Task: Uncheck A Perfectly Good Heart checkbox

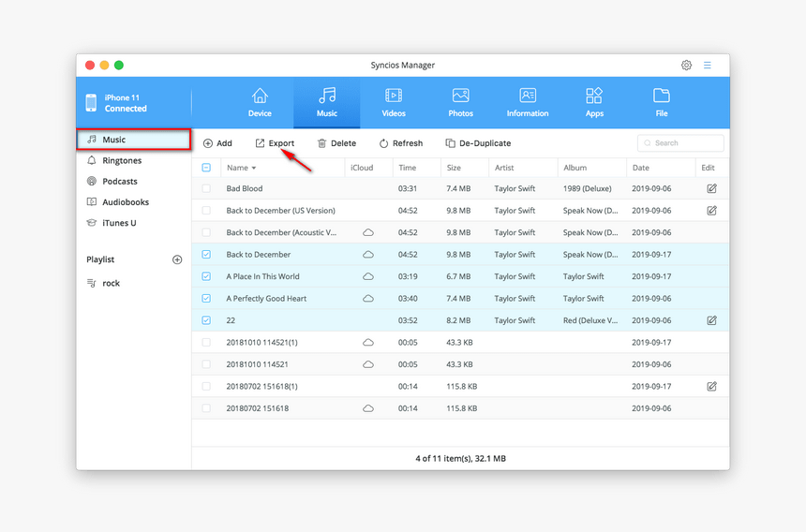Action: tap(206, 299)
